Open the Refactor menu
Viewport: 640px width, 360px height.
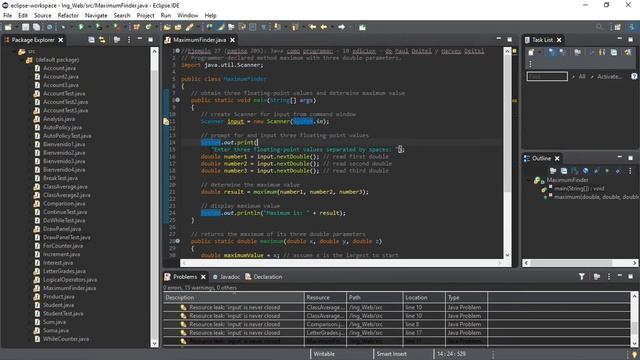tap(68, 16)
